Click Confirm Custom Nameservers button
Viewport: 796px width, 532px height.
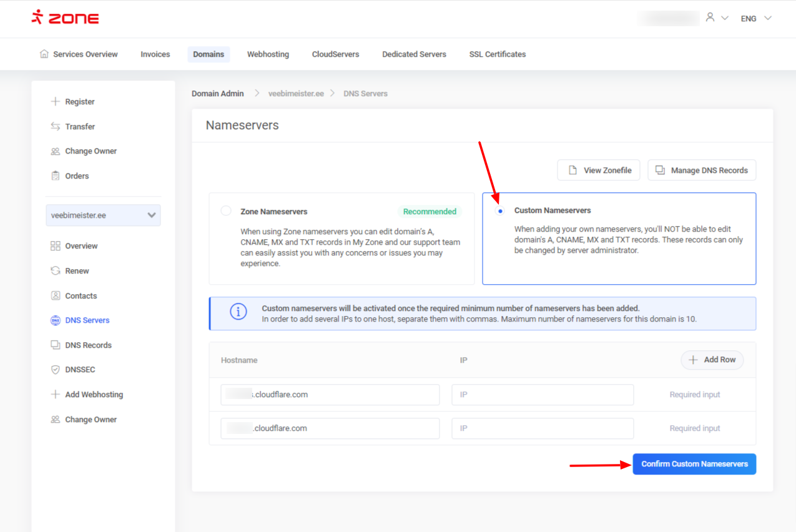694,464
